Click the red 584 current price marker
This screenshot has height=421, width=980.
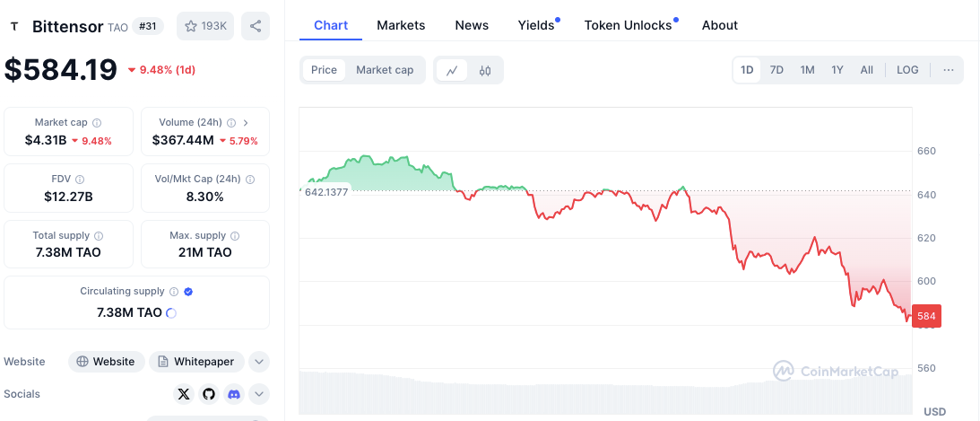click(926, 316)
